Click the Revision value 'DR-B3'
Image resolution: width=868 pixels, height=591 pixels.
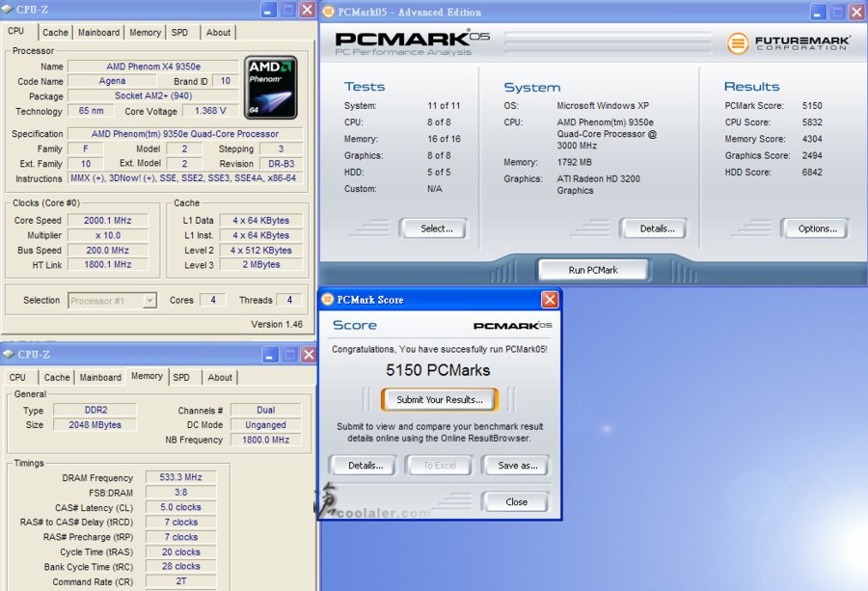282,164
